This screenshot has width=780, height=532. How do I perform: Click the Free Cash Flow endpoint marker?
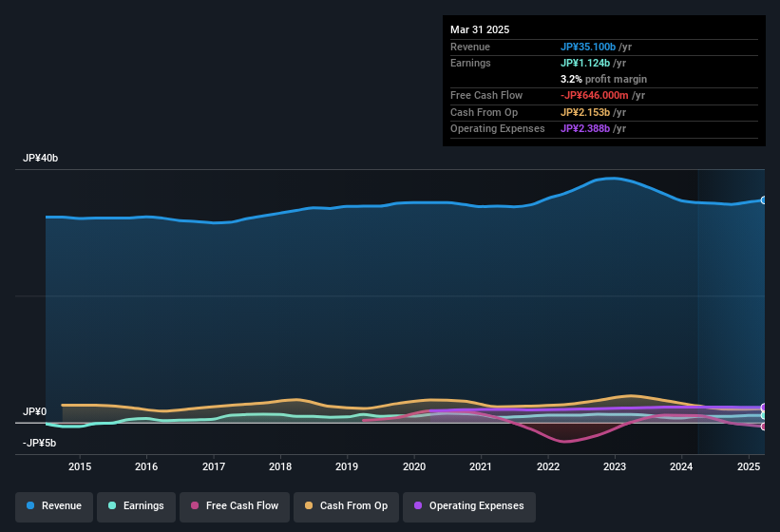point(764,427)
